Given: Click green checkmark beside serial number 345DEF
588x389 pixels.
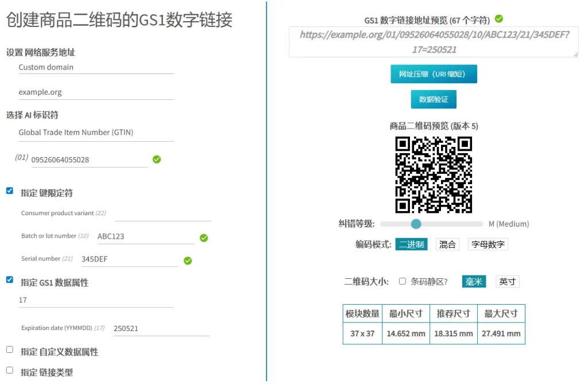Looking at the screenshot, I should point(188,260).
